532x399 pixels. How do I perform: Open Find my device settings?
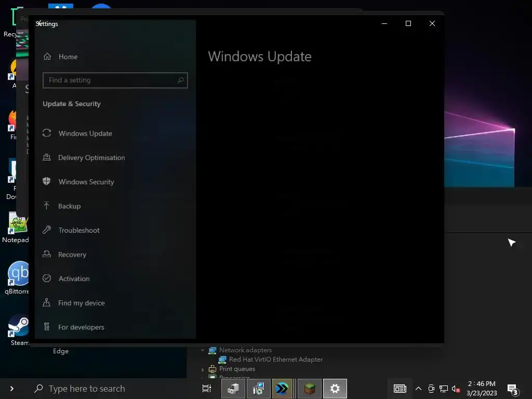[81, 303]
